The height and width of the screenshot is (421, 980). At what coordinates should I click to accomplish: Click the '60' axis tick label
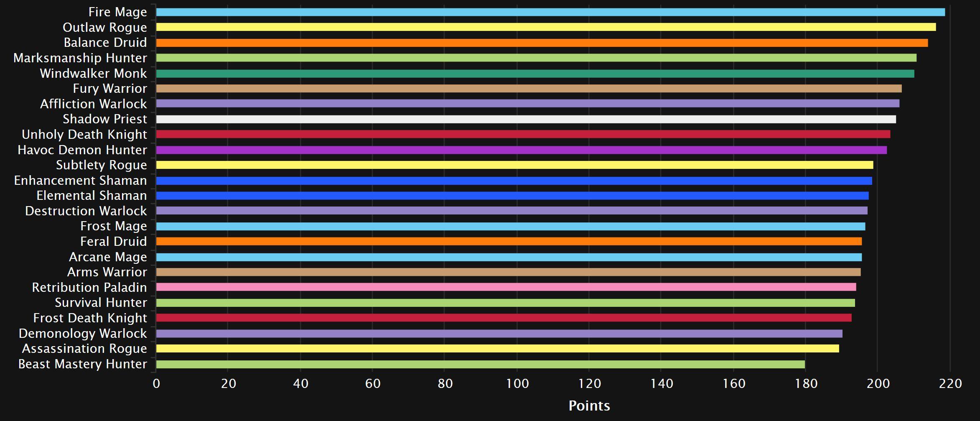click(x=373, y=384)
